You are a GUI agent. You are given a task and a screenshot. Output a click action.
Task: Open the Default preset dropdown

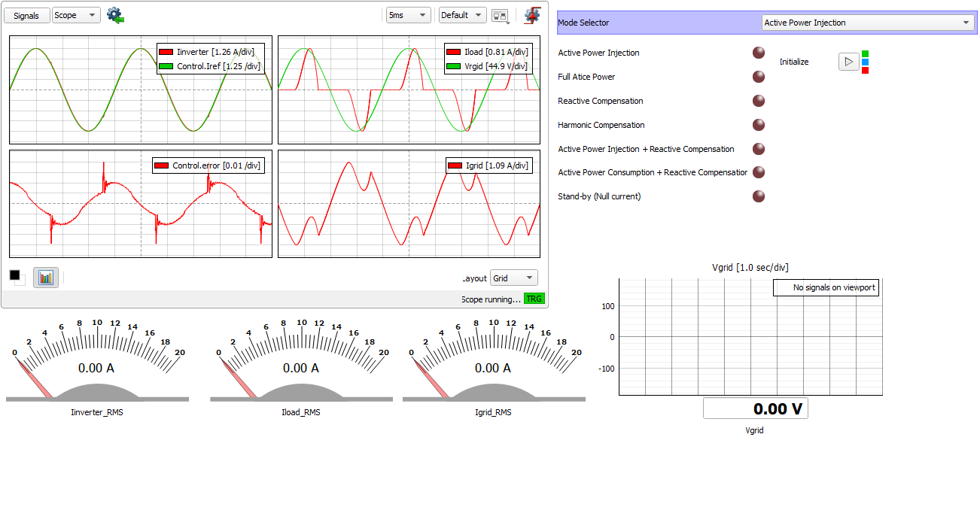point(462,15)
